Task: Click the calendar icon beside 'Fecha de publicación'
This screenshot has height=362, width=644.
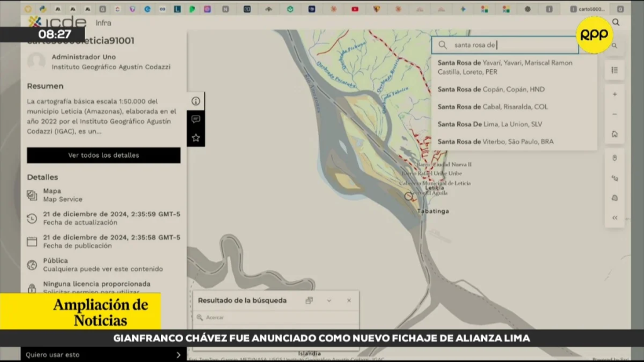Action: pyautogui.click(x=32, y=241)
